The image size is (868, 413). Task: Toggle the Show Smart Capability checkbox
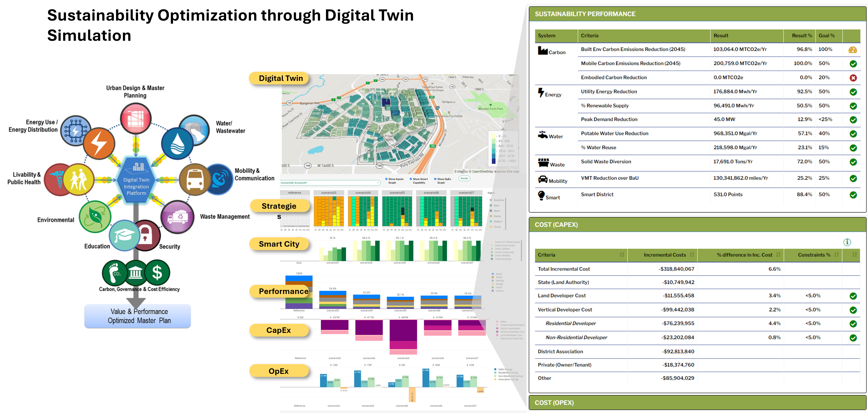point(411,179)
